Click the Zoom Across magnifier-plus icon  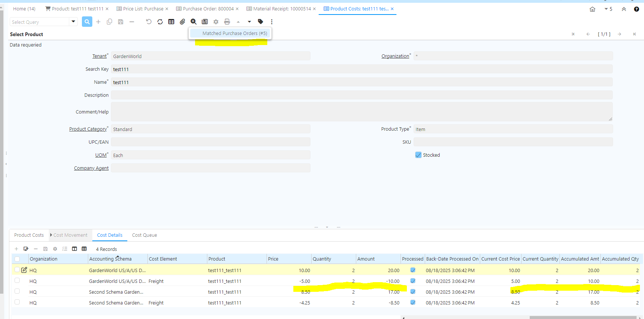pyautogui.click(x=194, y=22)
